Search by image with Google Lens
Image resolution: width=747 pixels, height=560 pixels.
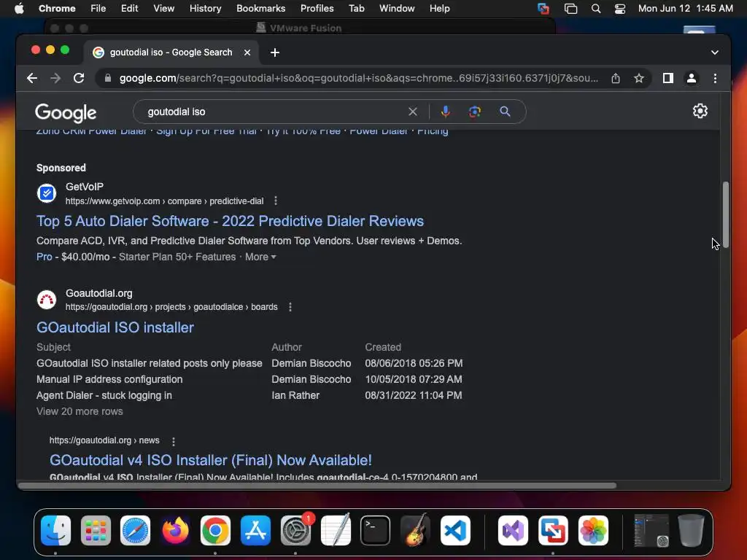pos(474,112)
